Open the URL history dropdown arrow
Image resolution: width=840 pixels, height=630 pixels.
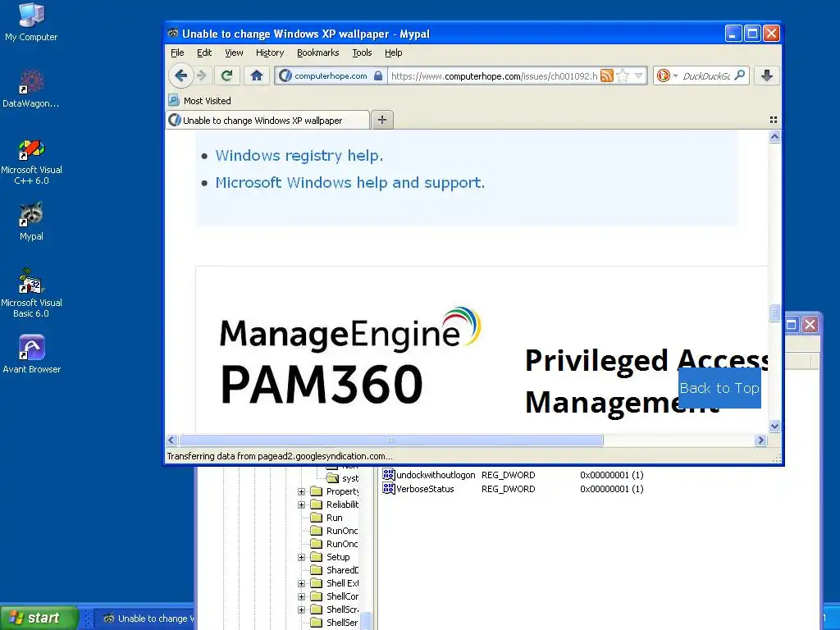[638, 75]
